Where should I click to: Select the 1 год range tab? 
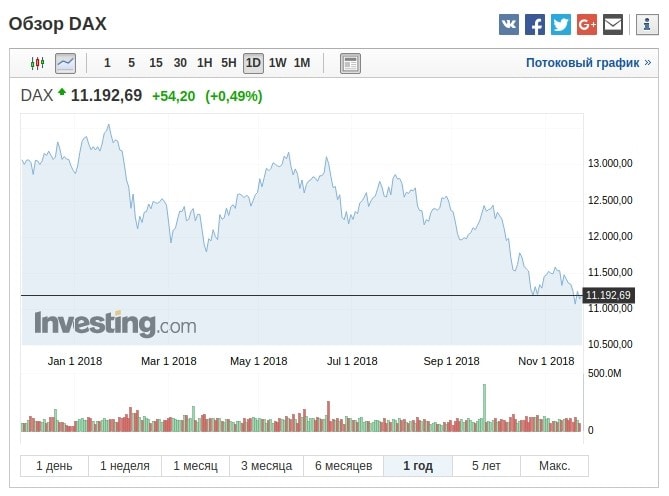click(x=418, y=466)
